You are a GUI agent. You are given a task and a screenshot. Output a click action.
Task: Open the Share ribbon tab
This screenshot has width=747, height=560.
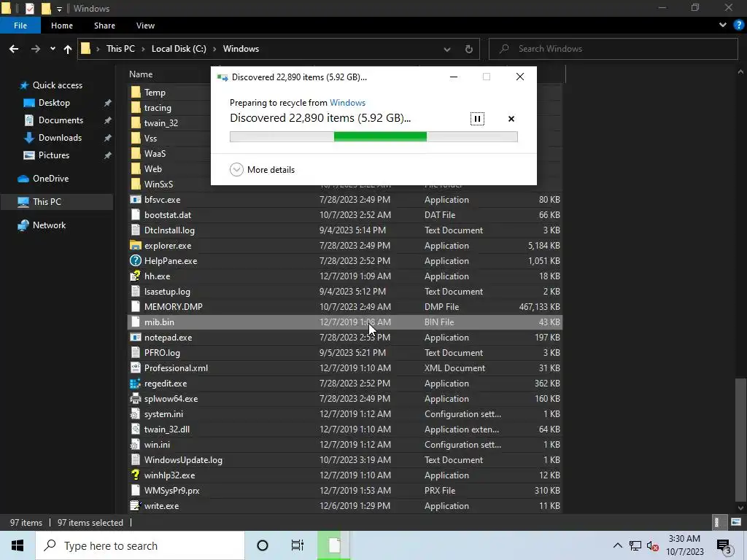[104, 26]
